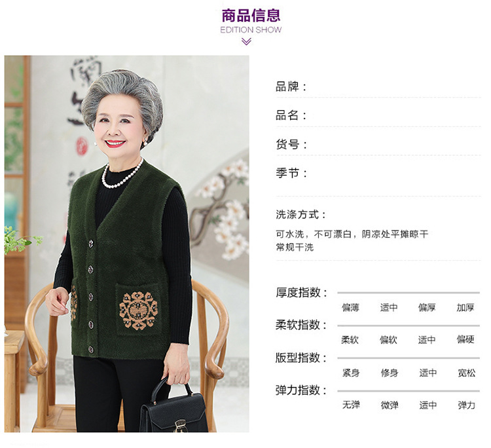491x448 pixels.
Task: Click the floral pocket emblem on vest
Action: coord(138,310)
